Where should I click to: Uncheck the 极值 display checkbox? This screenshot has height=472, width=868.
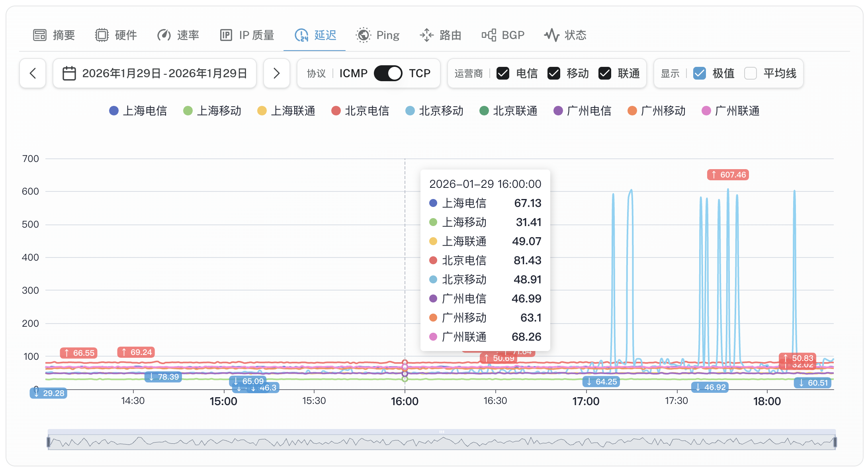(700, 73)
